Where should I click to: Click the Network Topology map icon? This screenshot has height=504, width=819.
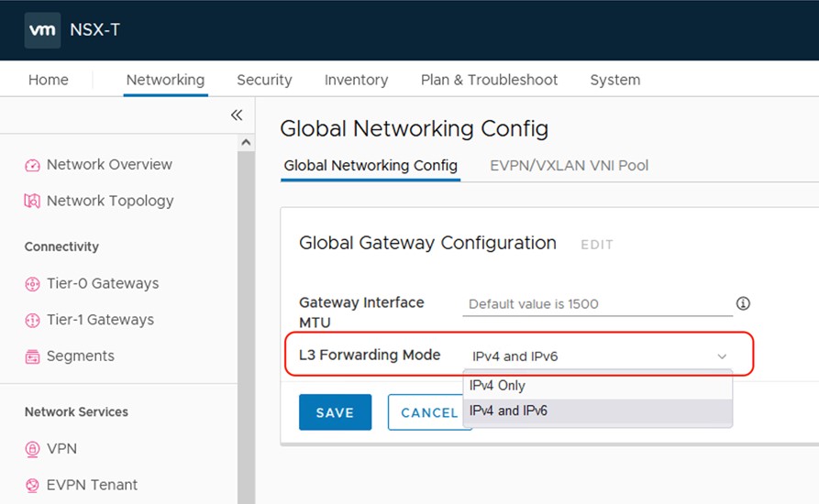pyautogui.click(x=32, y=201)
